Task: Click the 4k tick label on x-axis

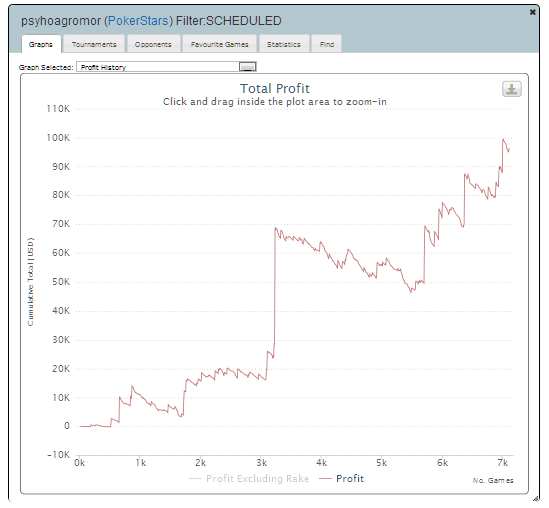Action: click(x=321, y=463)
